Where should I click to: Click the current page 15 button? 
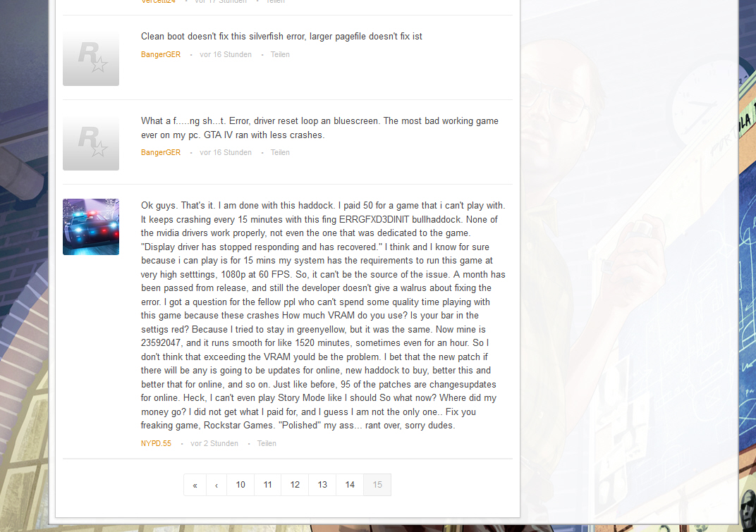tap(377, 485)
